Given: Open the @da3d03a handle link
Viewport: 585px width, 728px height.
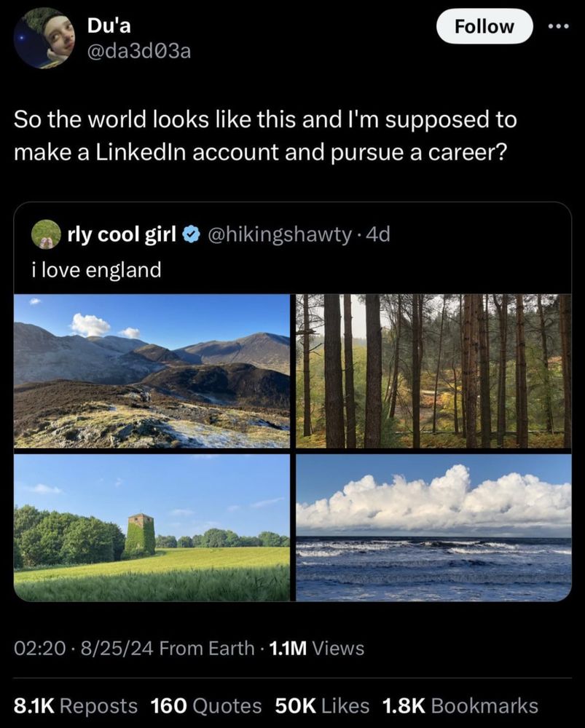Looking at the screenshot, I should [139, 52].
